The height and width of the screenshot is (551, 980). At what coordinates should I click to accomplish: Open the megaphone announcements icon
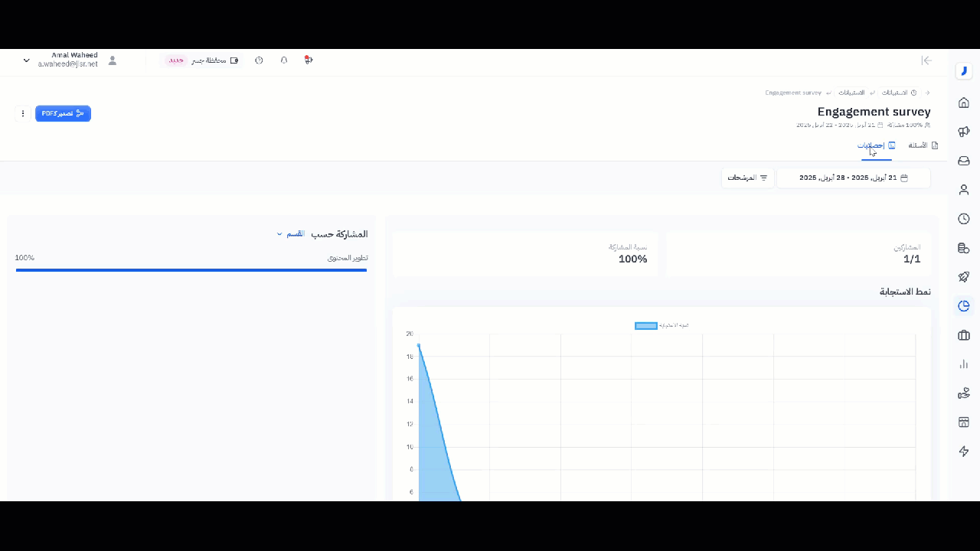tap(964, 132)
